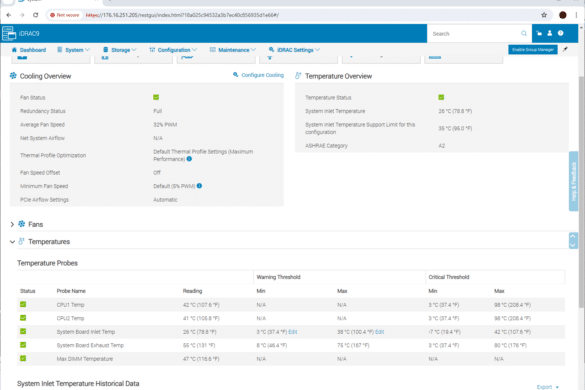Click the header icon left of user icon
The image size is (585, 390).
pos(539,33)
